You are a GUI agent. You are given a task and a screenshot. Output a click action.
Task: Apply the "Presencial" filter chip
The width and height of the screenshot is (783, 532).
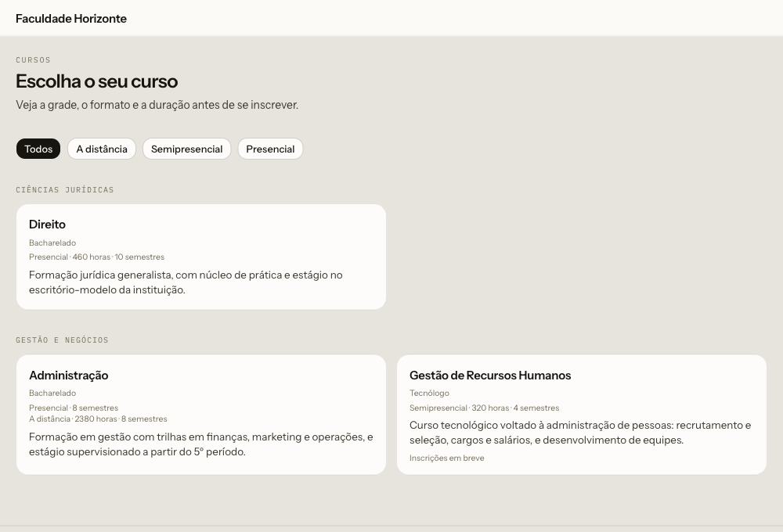click(270, 149)
